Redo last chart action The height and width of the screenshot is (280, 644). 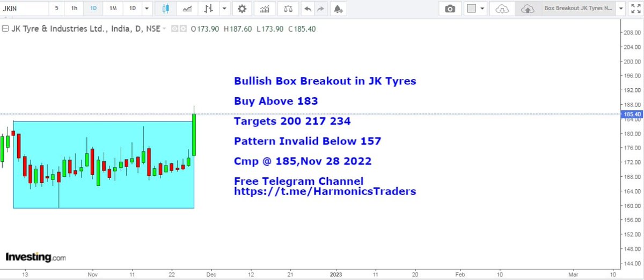point(321,9)
